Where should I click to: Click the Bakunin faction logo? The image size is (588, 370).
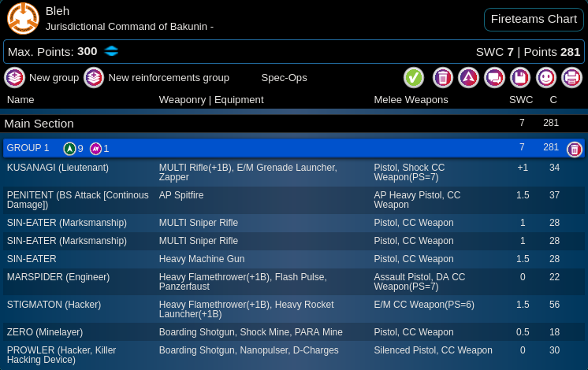[x=23, y=18]
